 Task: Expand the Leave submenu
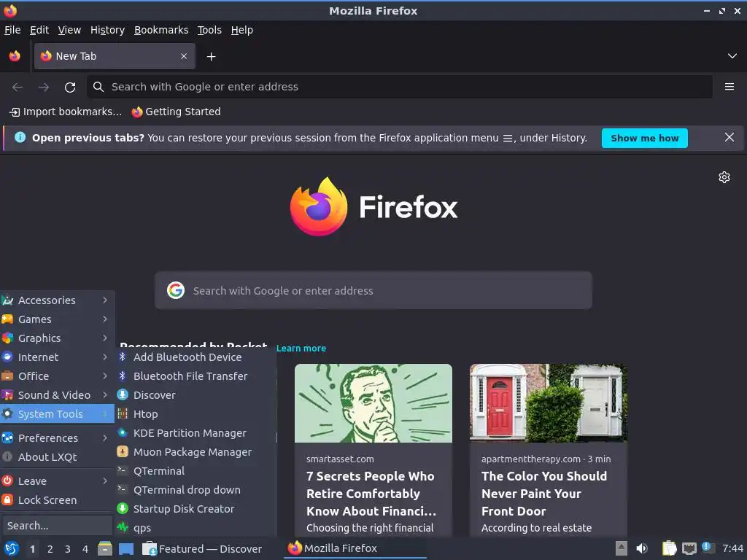click(57, 481)
